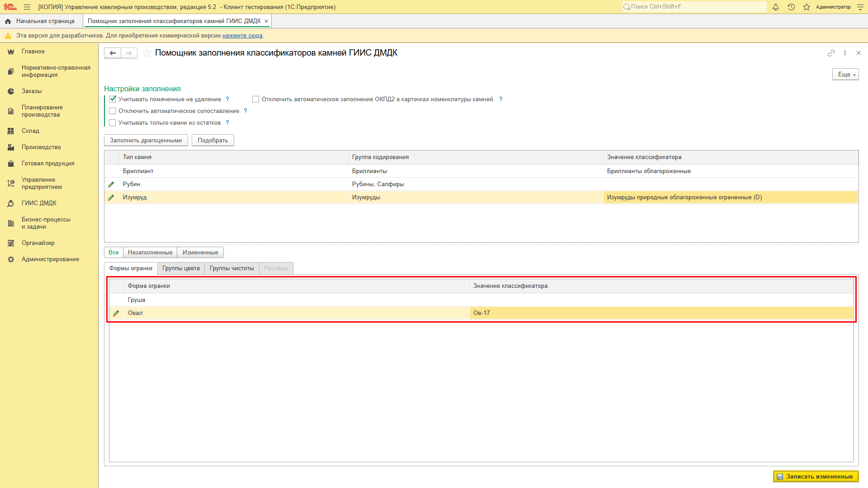Click Настройки заполнения section header
Screen dimensions: 868x488
point(142,89)
